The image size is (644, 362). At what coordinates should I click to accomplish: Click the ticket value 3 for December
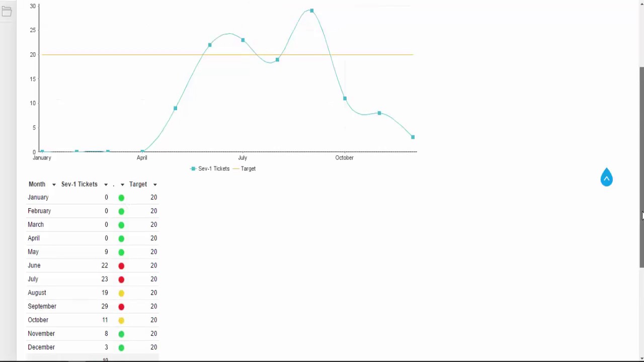pyautogui.click(x=106, y=346)
